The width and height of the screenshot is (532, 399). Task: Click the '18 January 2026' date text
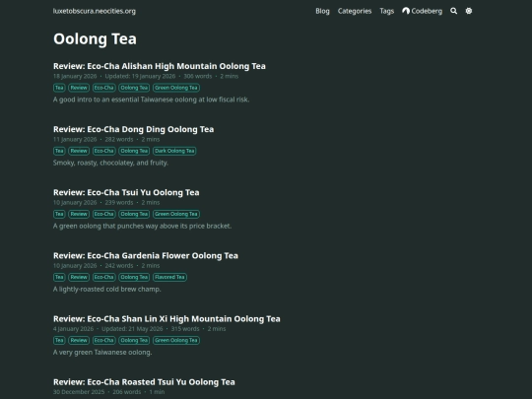tap(75, 76)
